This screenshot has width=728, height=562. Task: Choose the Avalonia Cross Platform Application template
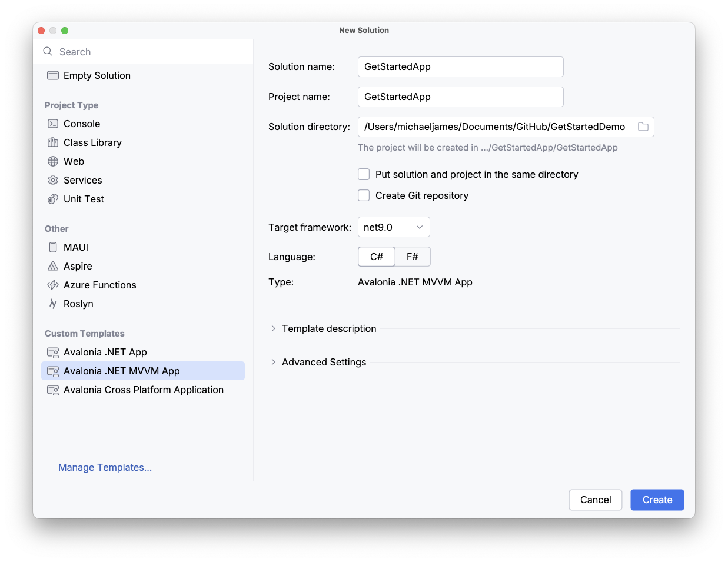tap(144, 390)
